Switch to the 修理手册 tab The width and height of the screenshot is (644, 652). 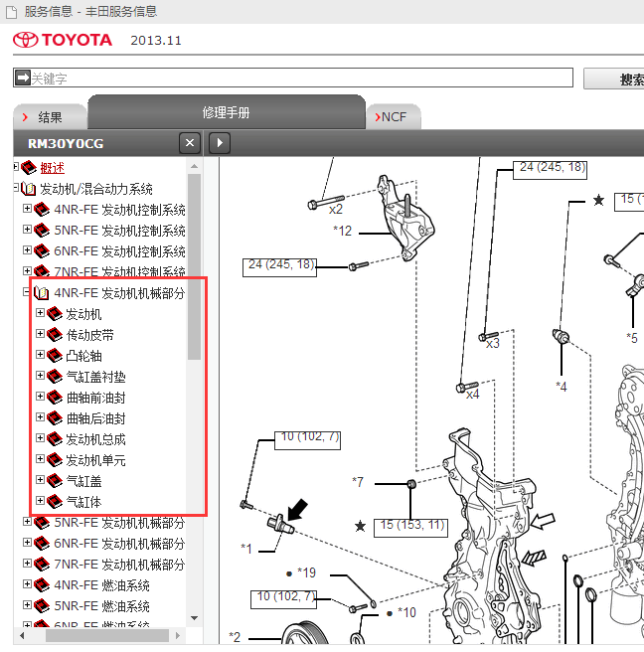[227, 112]
